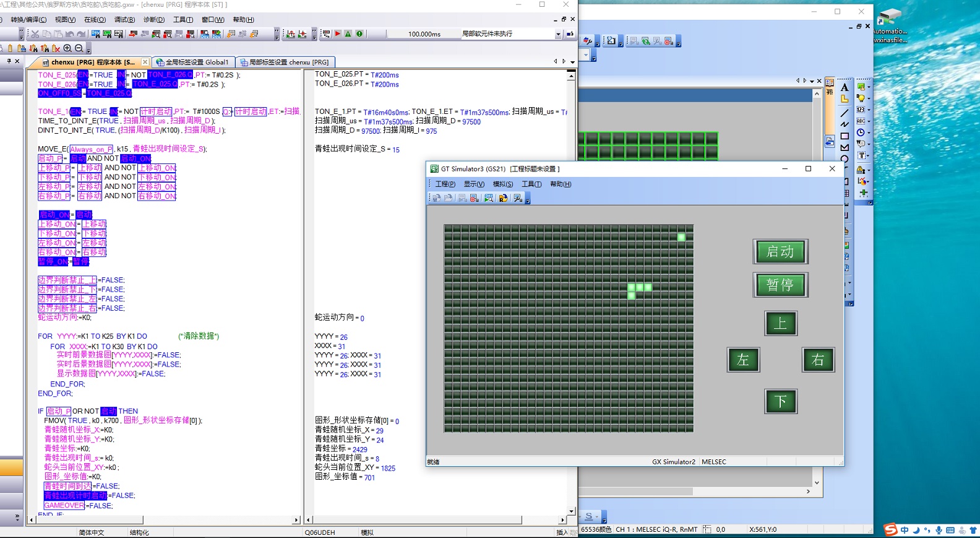Open the 模拟(S) menu in GT Simulator3
This screenshot has height=538, width=980.
tap(502, 184)
